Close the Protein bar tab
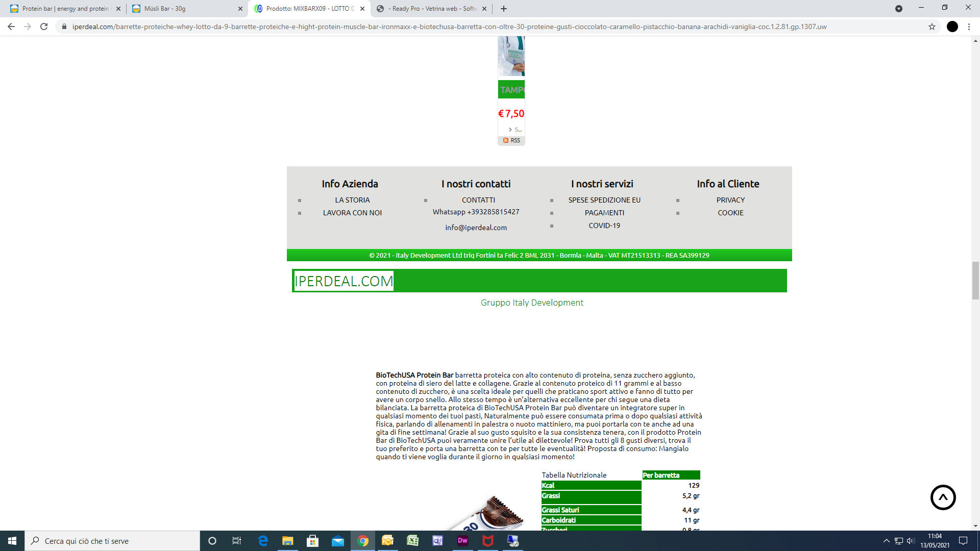 (118, 9)
